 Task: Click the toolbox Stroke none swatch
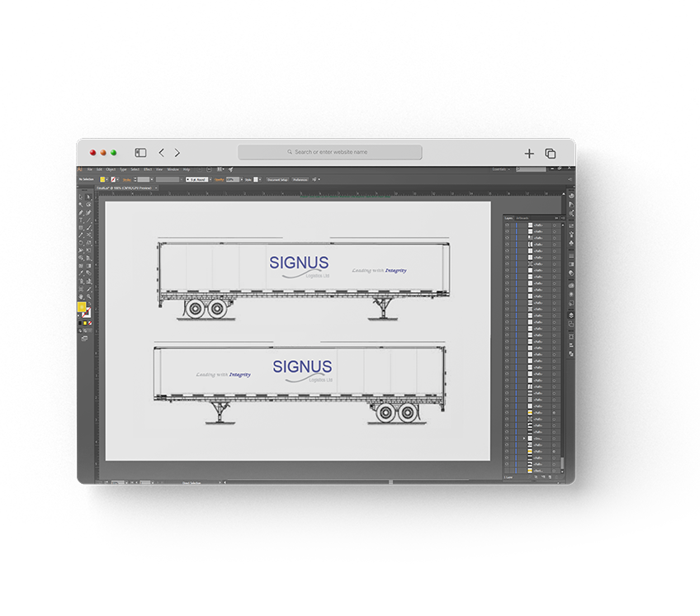87,313
